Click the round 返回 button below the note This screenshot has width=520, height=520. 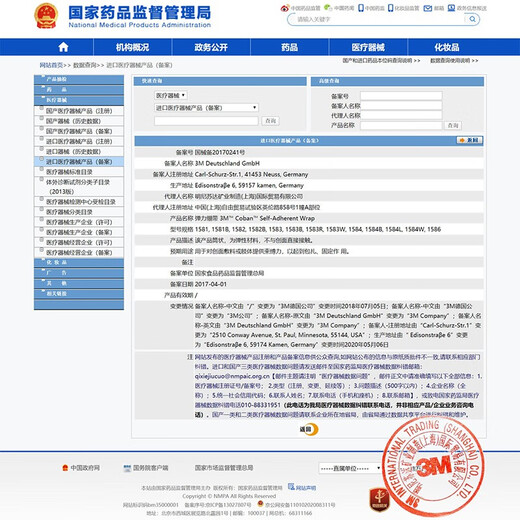click(x=309, y=429)
